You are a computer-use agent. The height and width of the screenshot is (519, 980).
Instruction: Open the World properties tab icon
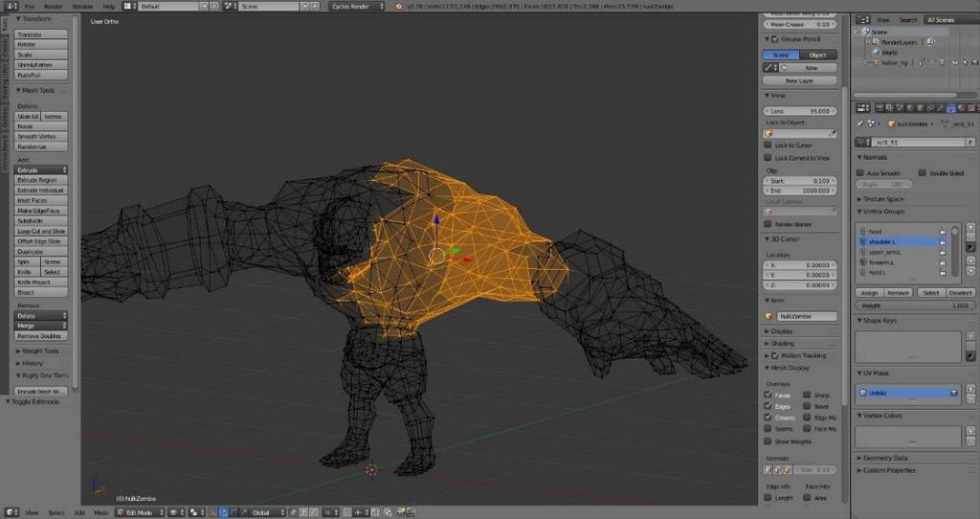[x=910, y=108]
